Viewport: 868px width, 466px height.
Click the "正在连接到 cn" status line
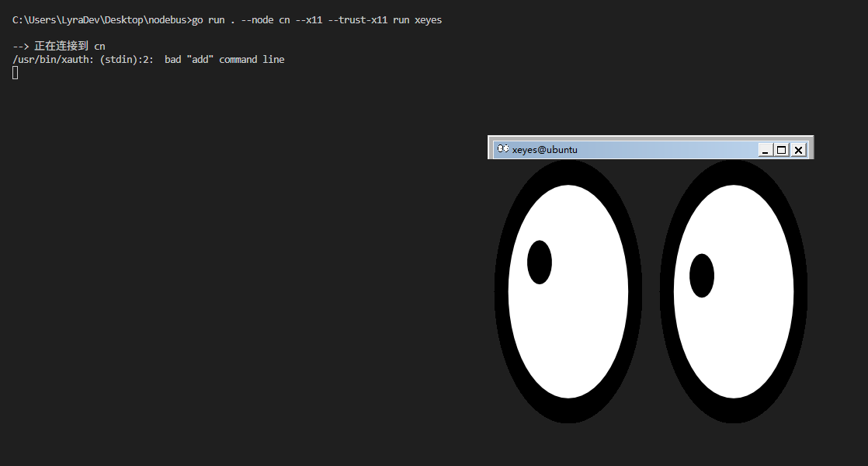(69, 47)
